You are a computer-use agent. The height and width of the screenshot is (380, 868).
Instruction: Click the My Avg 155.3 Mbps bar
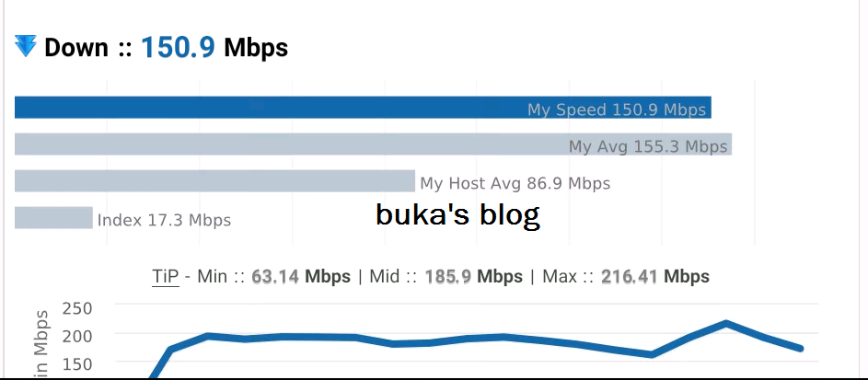(373, 144)
